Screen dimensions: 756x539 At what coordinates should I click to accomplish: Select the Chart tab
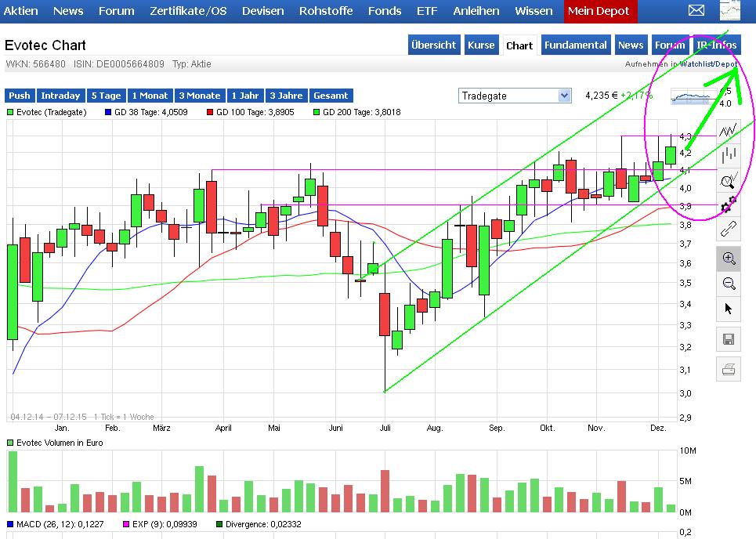[519, 45]
